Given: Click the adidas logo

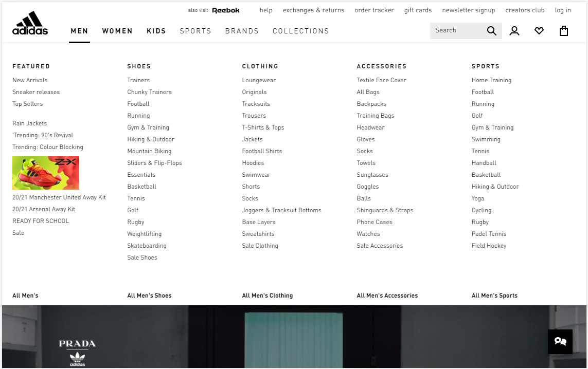Looking at the screenshot, I should coord(30,23).
